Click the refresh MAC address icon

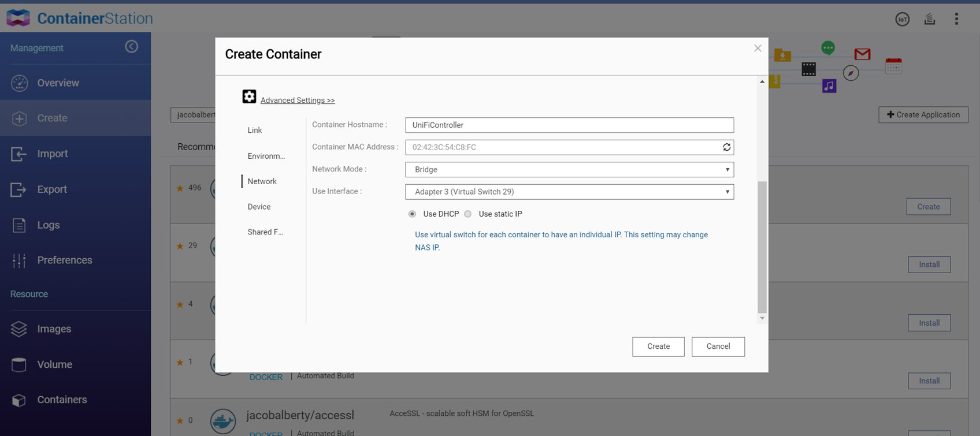coord(726,147)
